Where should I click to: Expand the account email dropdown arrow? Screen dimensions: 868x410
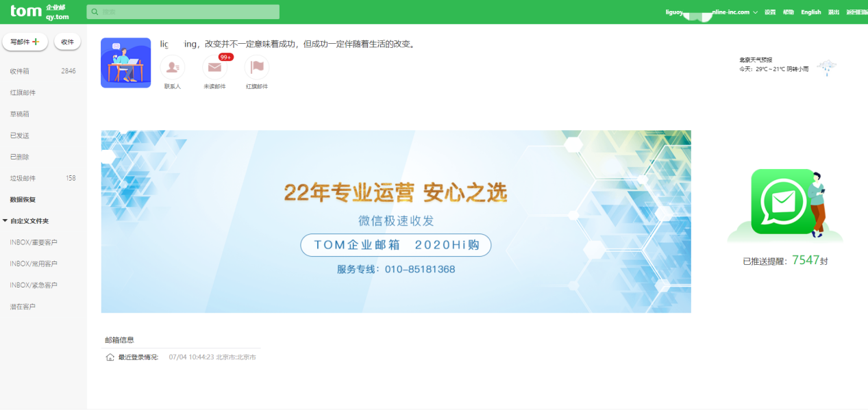(756, 12)
